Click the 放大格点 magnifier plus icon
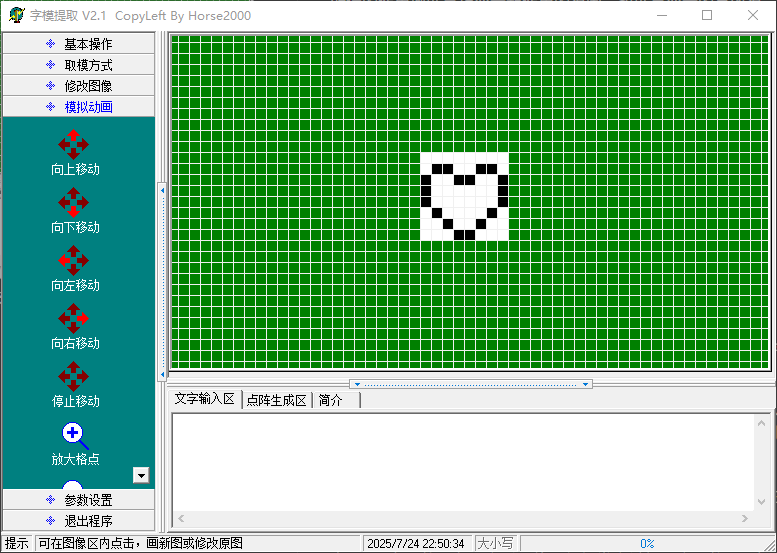 click(75, 436)
